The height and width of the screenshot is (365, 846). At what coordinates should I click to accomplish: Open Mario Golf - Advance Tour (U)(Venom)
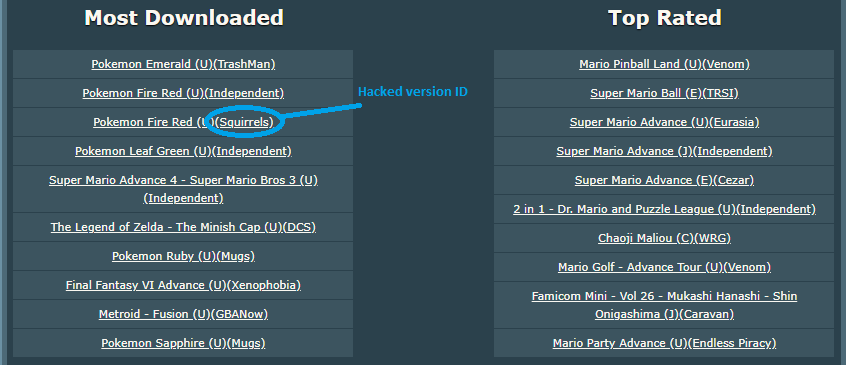point(665,267)
